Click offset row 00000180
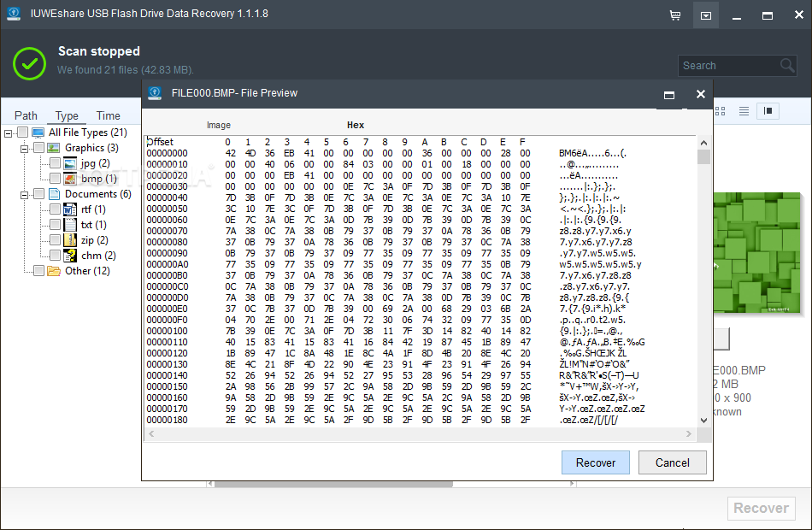This screenshot has width=812, height=530. pos(168,421)
